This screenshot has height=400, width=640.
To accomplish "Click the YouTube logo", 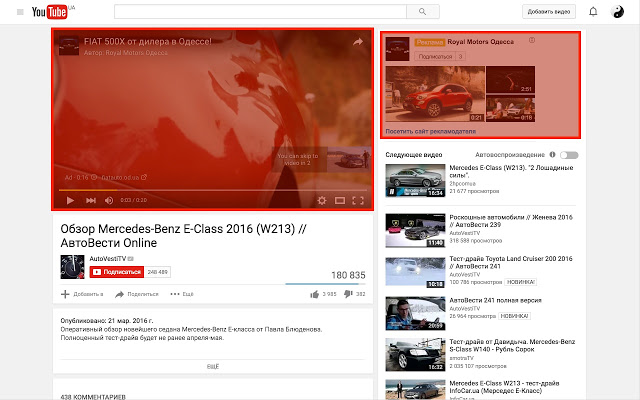I will pos(53,12).
